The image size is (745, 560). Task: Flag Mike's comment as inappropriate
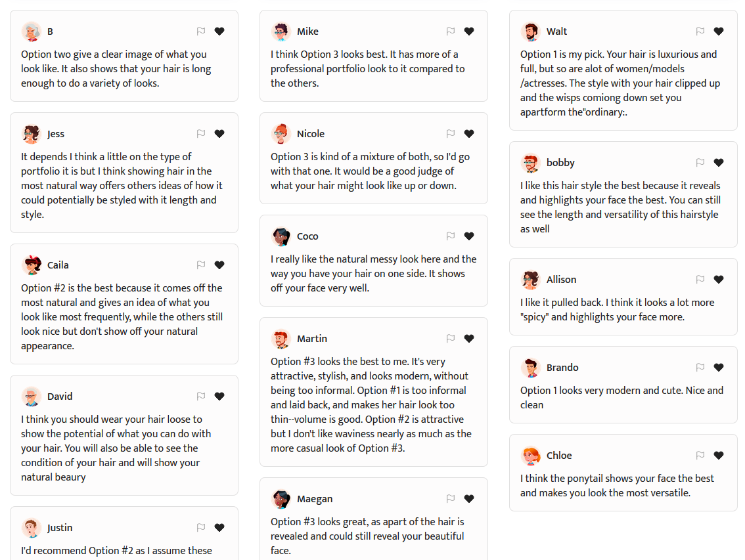click(x=451, y=32)
